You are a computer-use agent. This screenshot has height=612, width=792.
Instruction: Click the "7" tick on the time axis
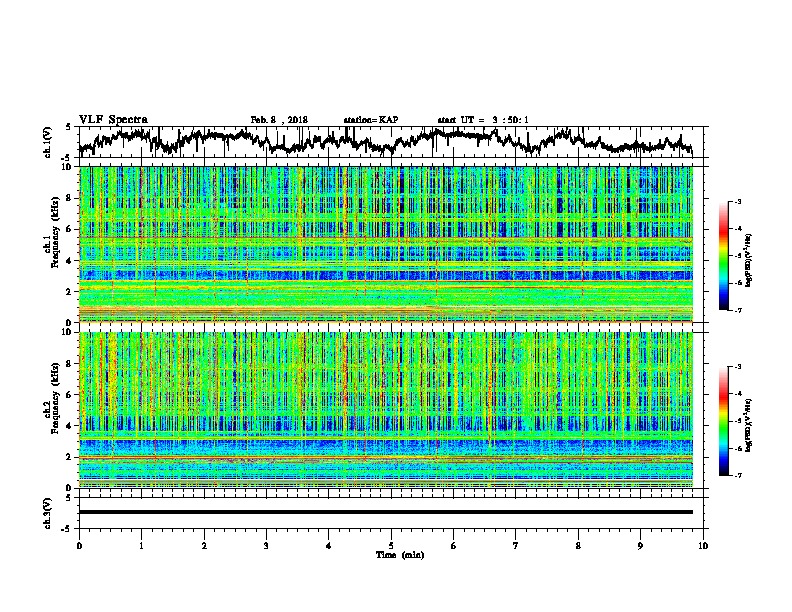(x=516, y=546)
